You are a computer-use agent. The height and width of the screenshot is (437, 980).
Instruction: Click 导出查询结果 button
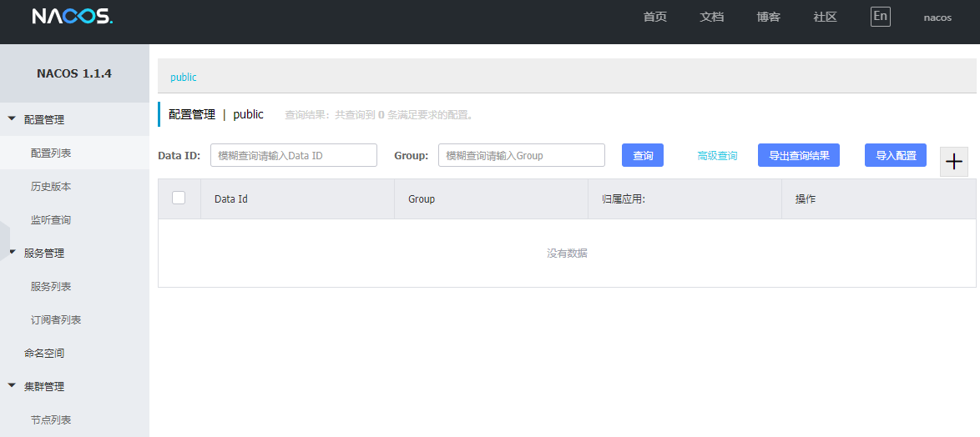click(x=799, y=155)
